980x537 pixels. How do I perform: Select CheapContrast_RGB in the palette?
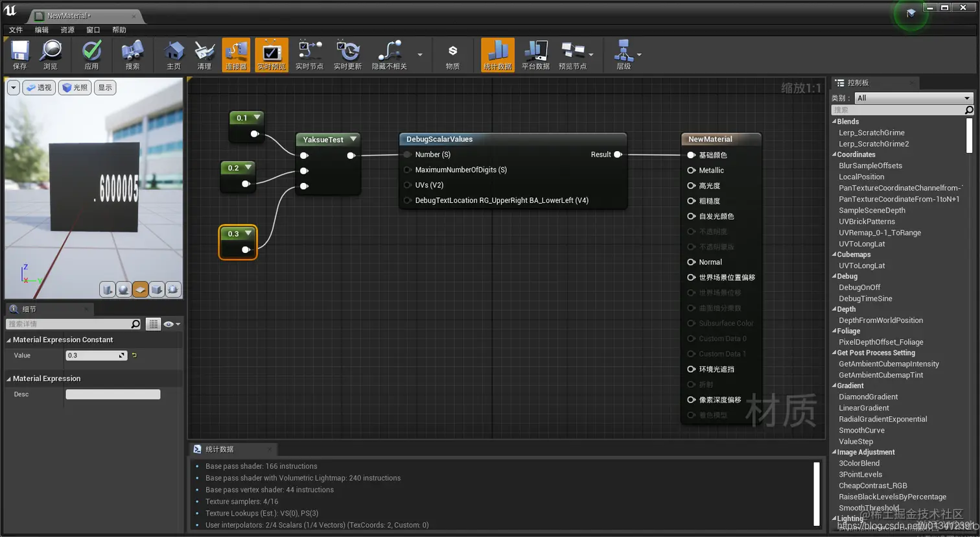pyautogui.click(x=872, y=485)
